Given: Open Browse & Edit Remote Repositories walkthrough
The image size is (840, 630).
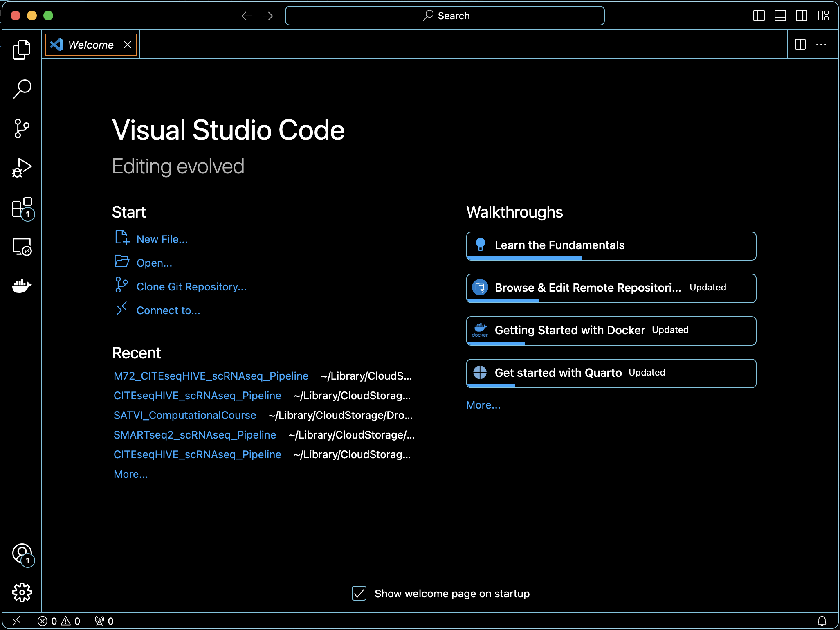Looking at the screenshot, I should (x=611, y=288).
